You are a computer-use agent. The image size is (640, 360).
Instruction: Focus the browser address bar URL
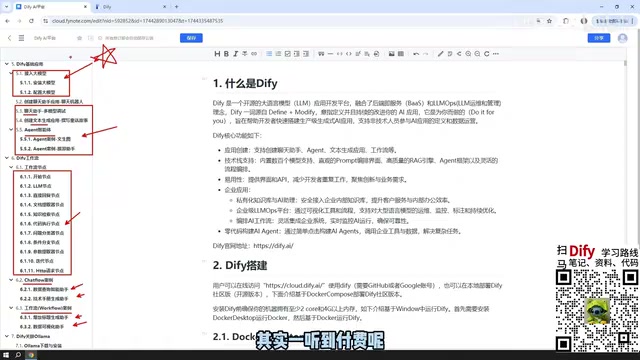138,21
